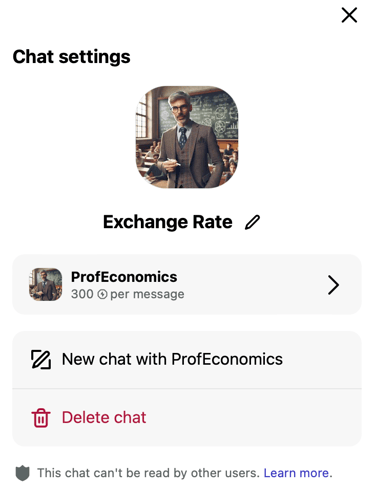Click the chalkboard in the avatar picture
Image resolution: width=375 pixels, height=486 pixels.
215,115
